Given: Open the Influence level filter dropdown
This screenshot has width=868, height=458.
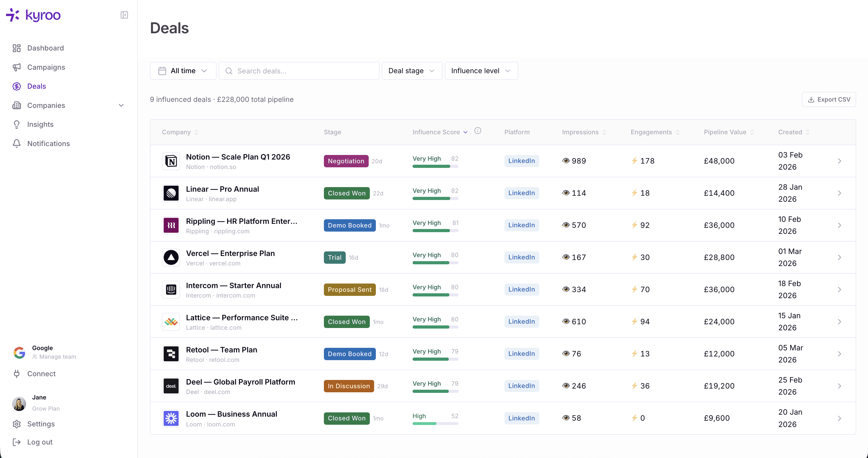Looking at the screenshot, I should 481,71.
